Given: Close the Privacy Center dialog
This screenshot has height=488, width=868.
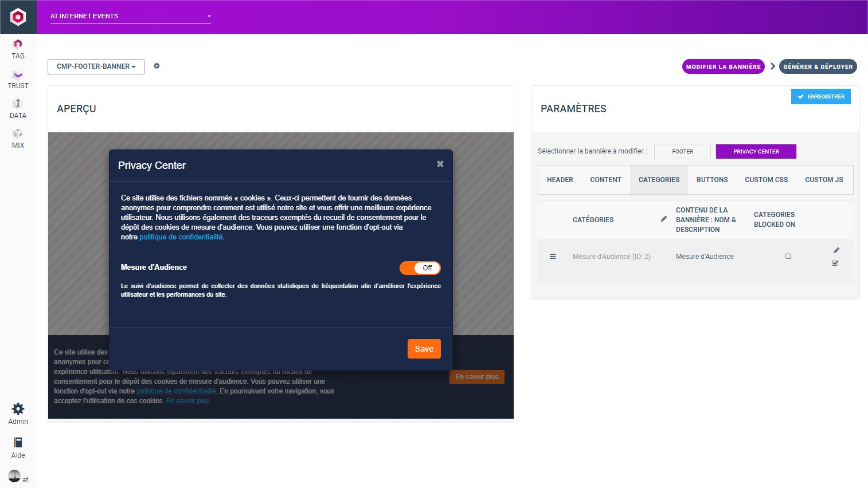Looking at the screenshot, I should (x=440, y=164).
